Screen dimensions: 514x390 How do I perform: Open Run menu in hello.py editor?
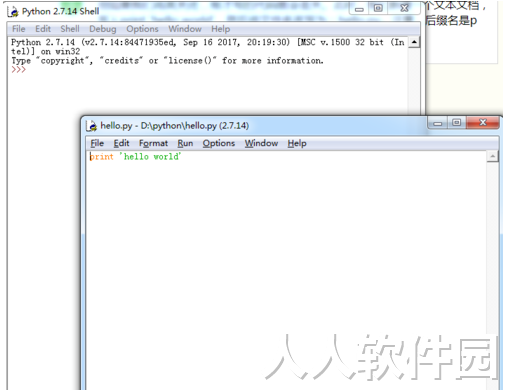point(185,143)
